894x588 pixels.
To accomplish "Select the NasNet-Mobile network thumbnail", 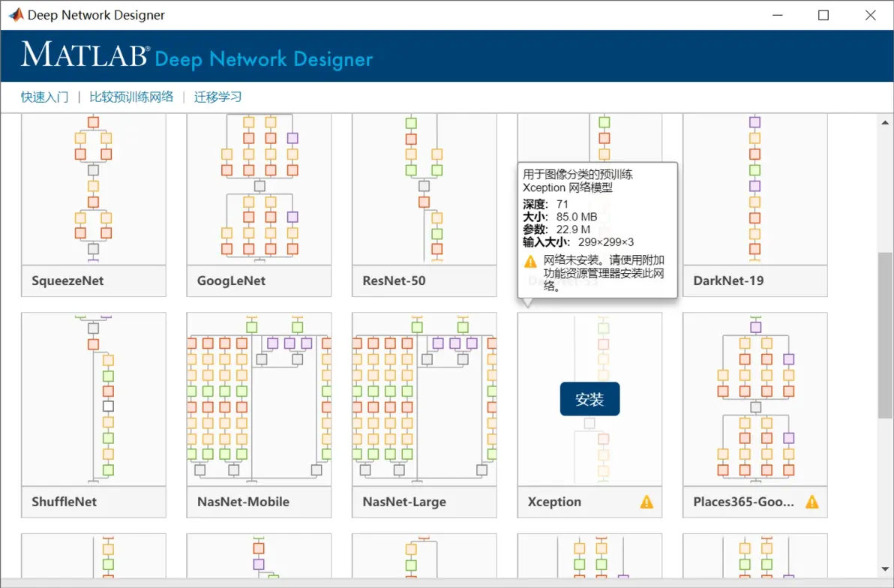I will (259, 399).
